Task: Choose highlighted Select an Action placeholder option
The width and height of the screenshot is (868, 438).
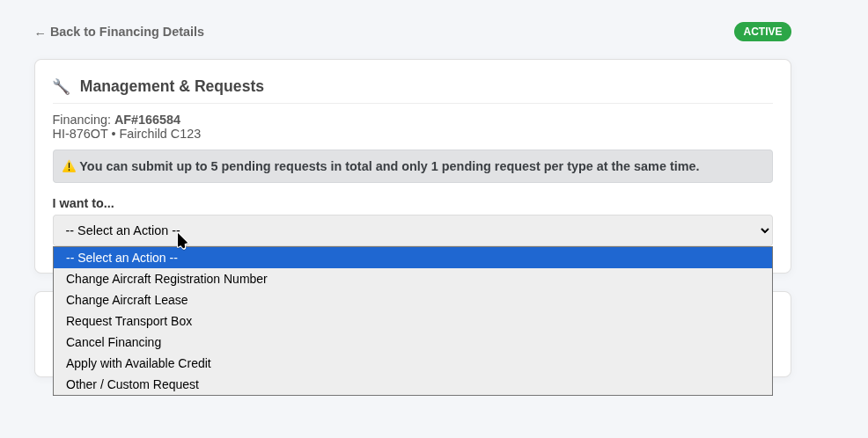Action: click(x=412, y=258)
